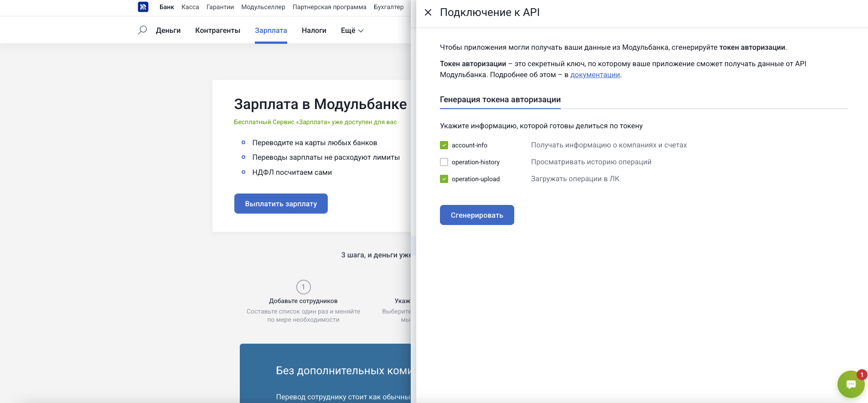The height and width of the screenshot is (403, 868).
Task: Click the green 'Бесплатный Сервис «Зарплата»' notice
Action: pos(315,122)
